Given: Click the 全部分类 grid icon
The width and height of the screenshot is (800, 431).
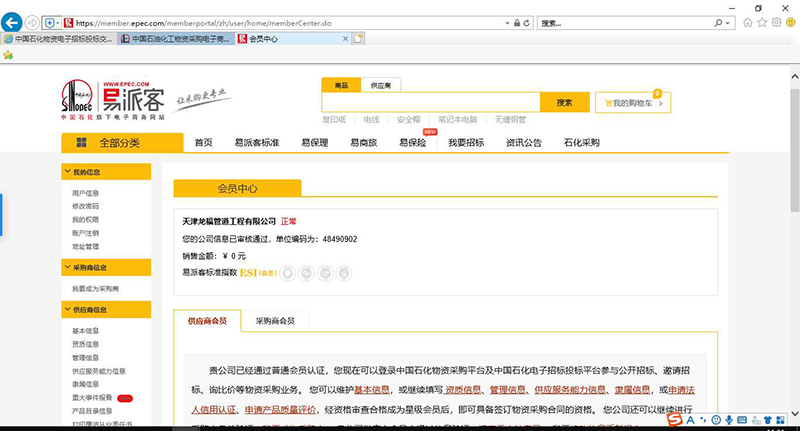Looking at the screenshot, I should pos(81,143).
